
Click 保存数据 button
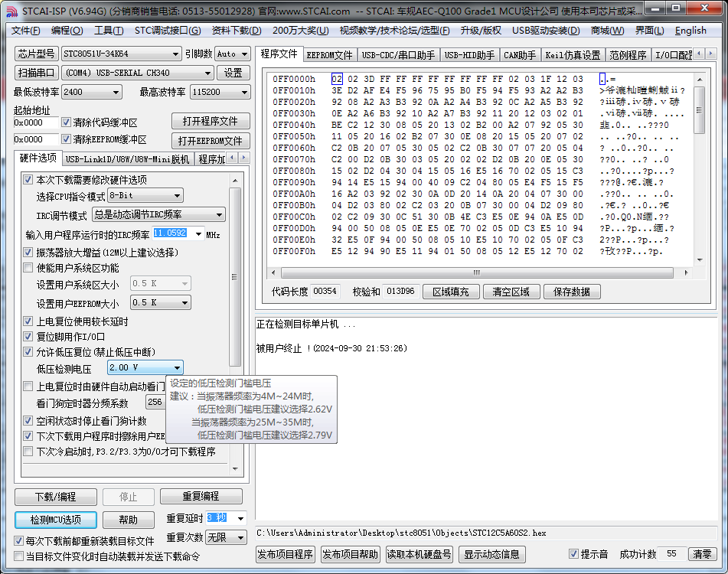[x=572, y=292]
